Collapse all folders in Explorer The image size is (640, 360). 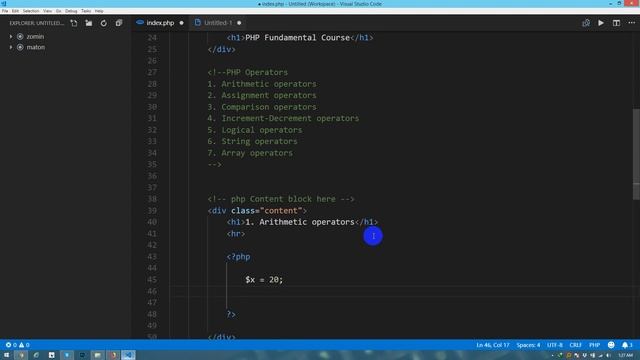pos(119,23)
